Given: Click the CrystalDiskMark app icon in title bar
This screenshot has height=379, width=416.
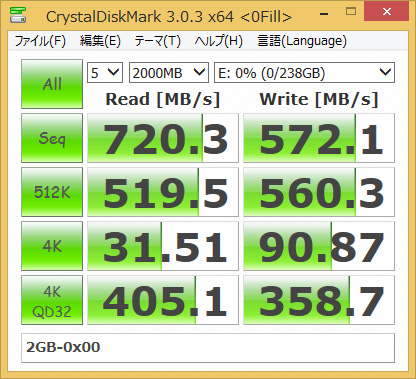Looking at the screenshot, I should [x=18, y=15].
